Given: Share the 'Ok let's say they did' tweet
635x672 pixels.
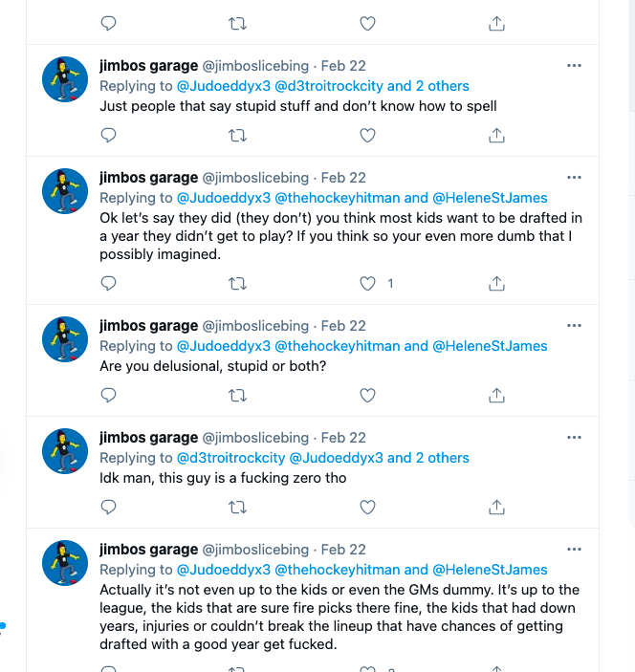Looking at the screenshot, I should tap(496, 283).
